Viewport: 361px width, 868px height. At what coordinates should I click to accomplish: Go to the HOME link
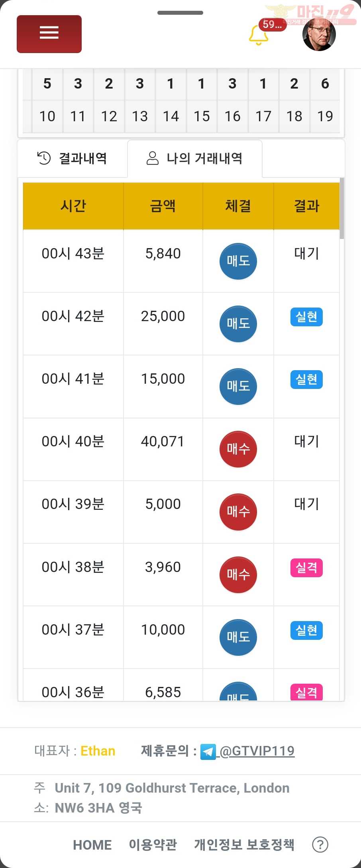[92, 845]
